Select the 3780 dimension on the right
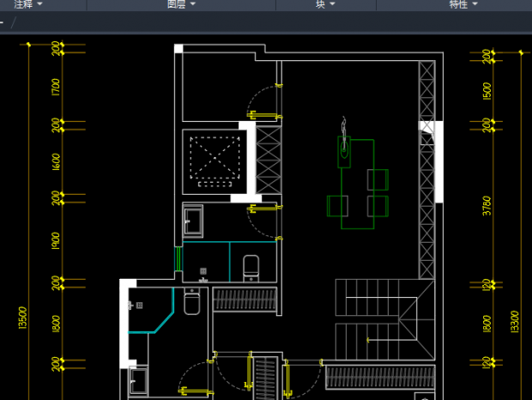Screen dimensions: 532x400 pos(487,206)
